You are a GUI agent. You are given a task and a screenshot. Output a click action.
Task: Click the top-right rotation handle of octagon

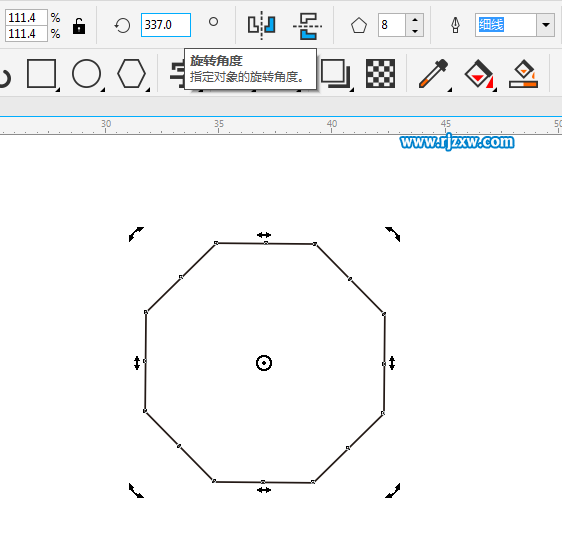point(393,234)
